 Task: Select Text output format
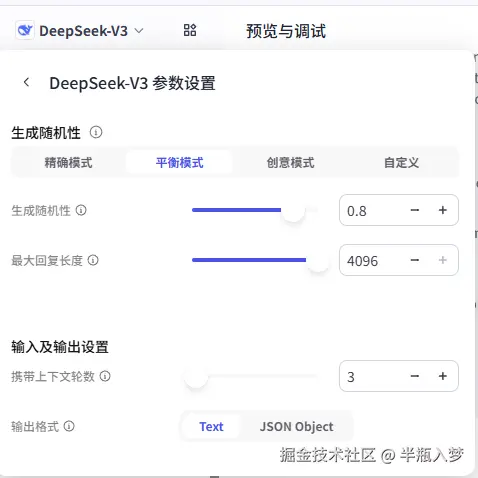coord(211,426)
